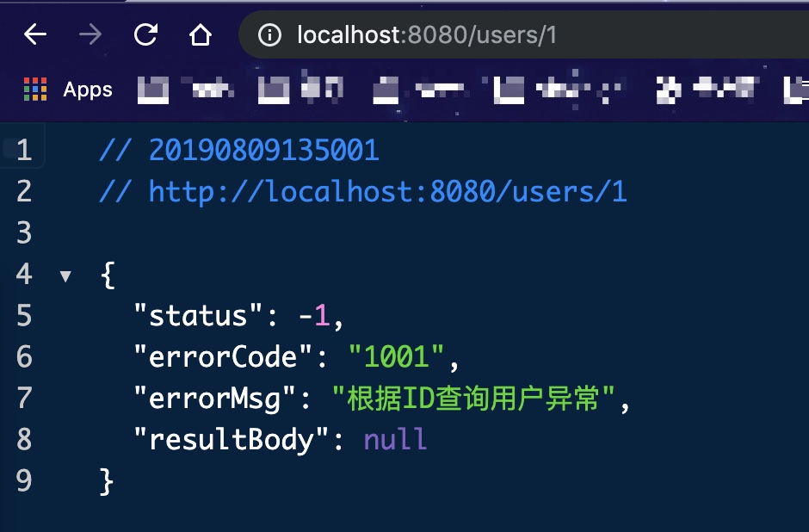
Task: Click line number 5 in the gutter
Action: (24, 315)
